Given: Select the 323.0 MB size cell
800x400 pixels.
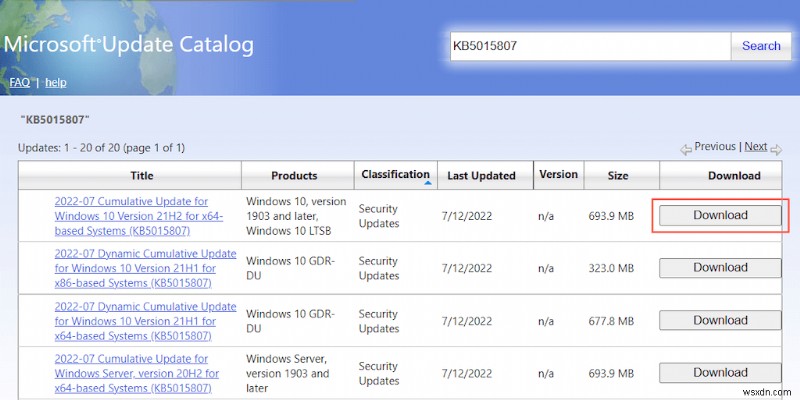Looking at the screenshot, I should (611, 268).
